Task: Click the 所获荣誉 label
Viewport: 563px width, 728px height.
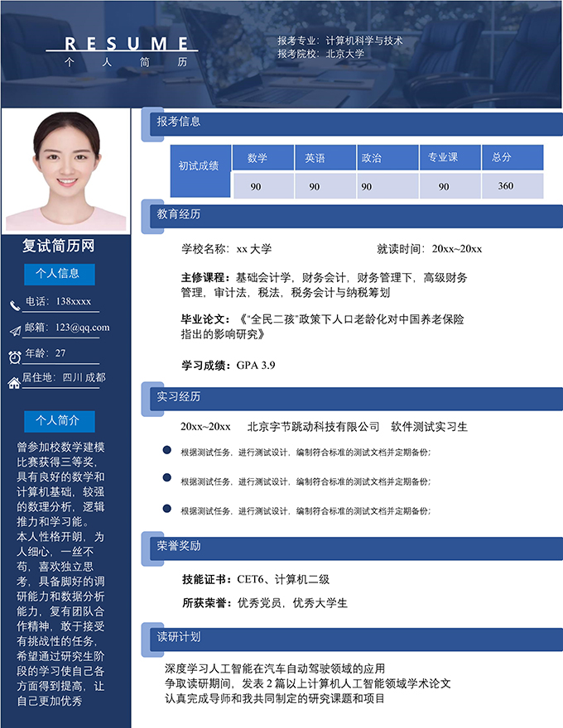Action: (207, 603)
